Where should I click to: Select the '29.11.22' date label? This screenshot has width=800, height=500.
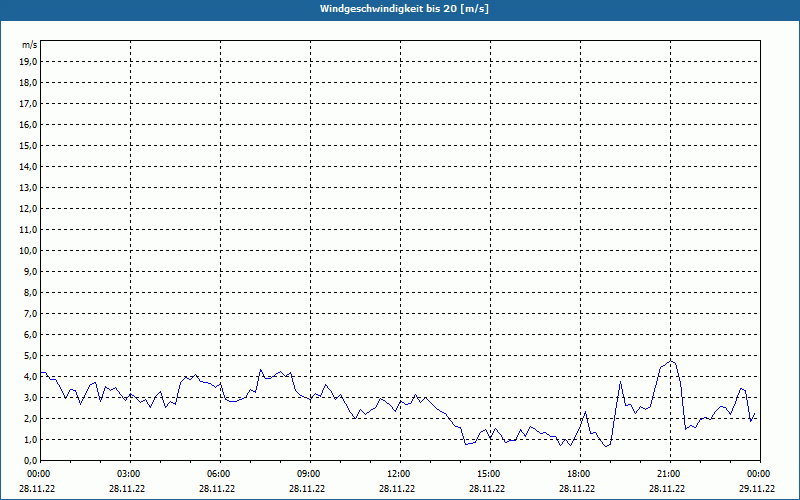(757, 488)
